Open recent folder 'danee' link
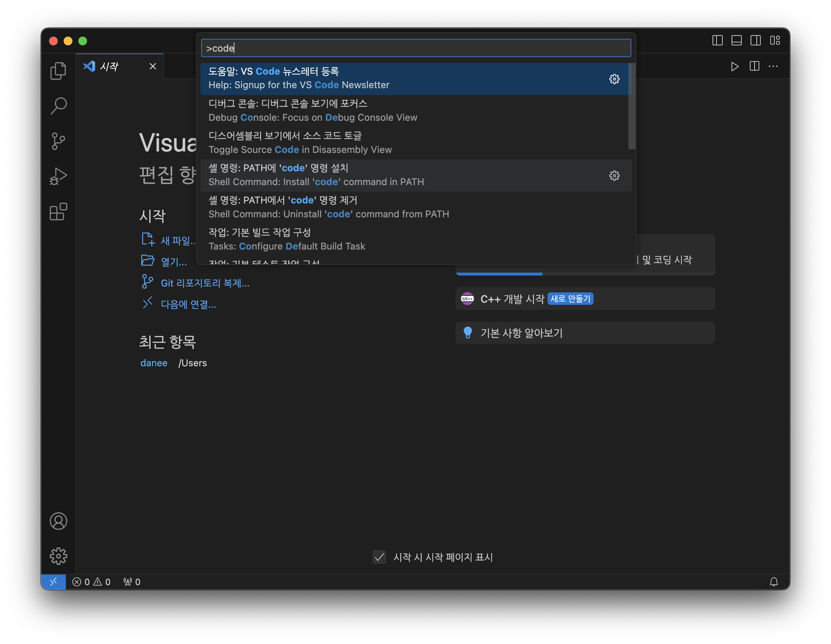831x644 pixels. pyautogui.click(x=154, y=363)
